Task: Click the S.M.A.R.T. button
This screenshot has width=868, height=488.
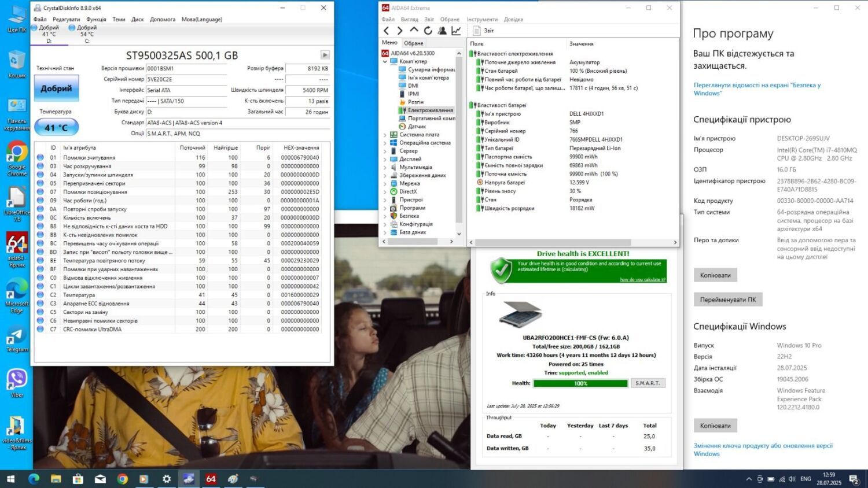Action: click(648, 383)
